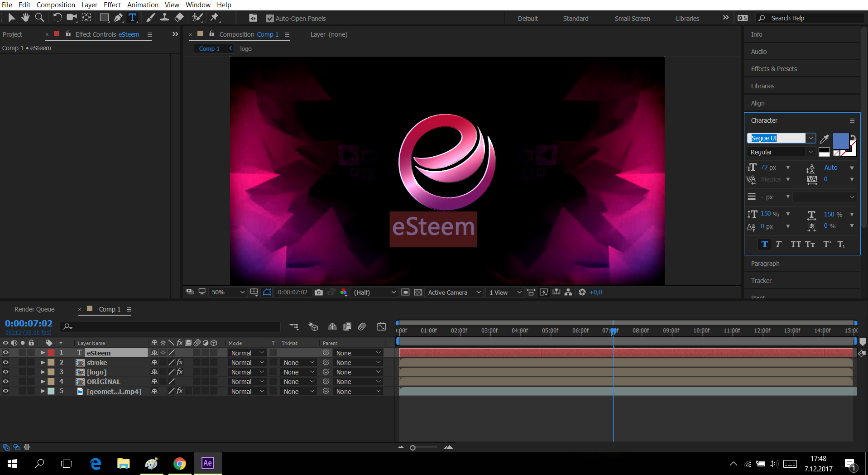Hide the geometric mp4 layer

(x=5, y=391)
